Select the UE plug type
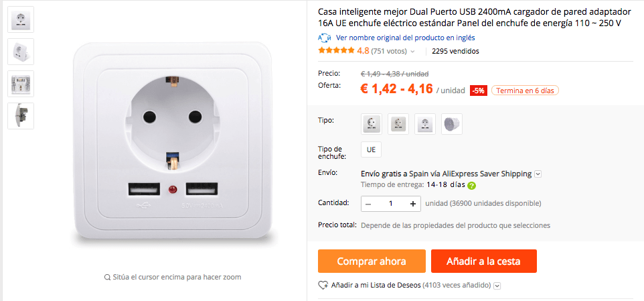The image size is (644, 301). point(372,149)
